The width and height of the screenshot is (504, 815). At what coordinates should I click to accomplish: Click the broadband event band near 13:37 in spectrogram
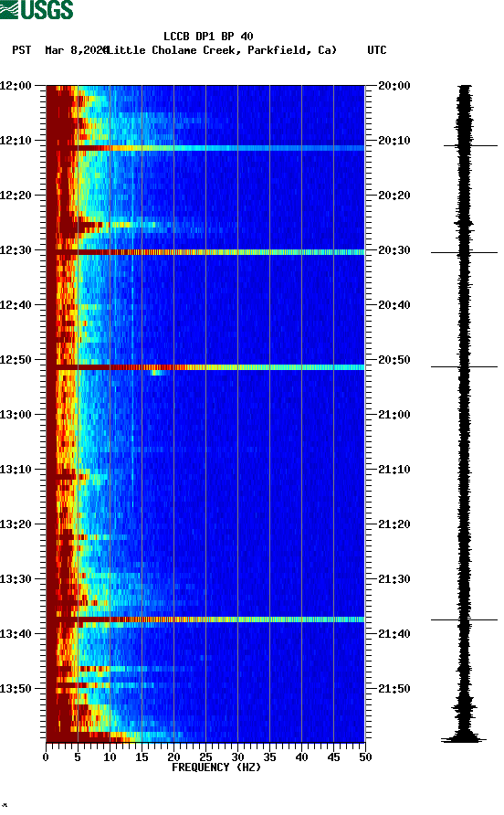[x=205, y=619]
